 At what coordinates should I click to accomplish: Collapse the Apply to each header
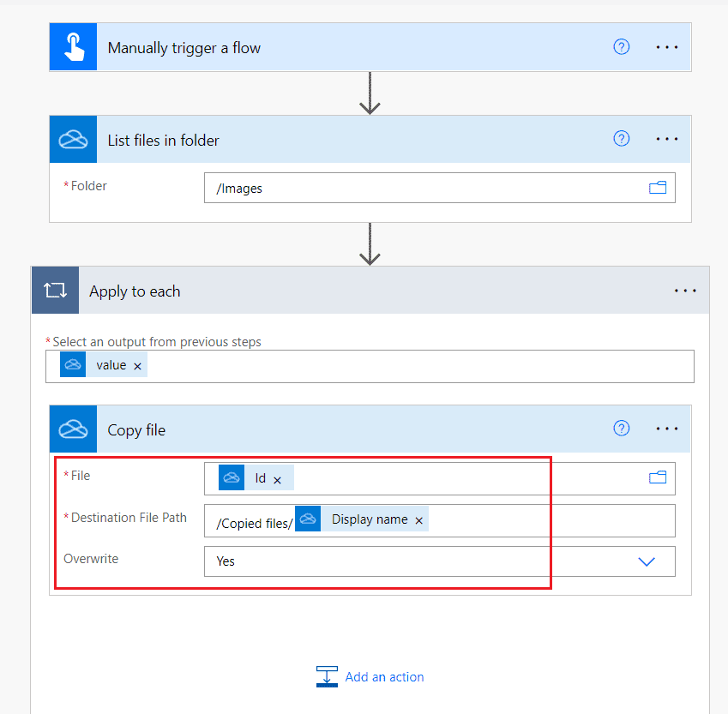370,291
